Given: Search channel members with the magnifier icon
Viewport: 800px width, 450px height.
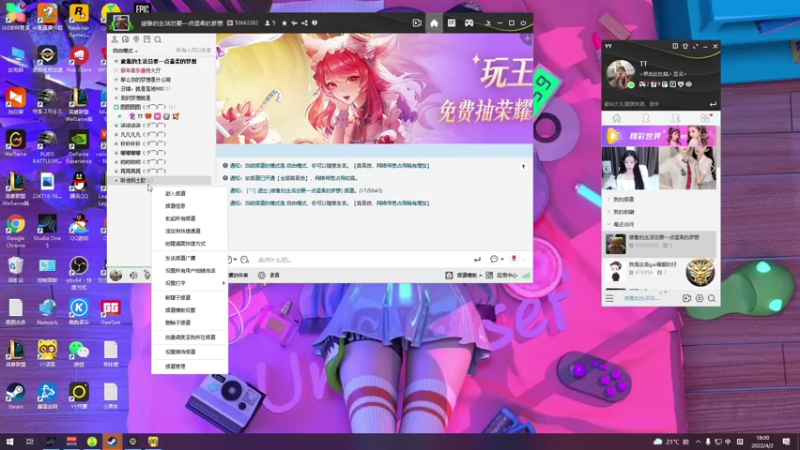Looking at the screenshot, I should [158, 39].
